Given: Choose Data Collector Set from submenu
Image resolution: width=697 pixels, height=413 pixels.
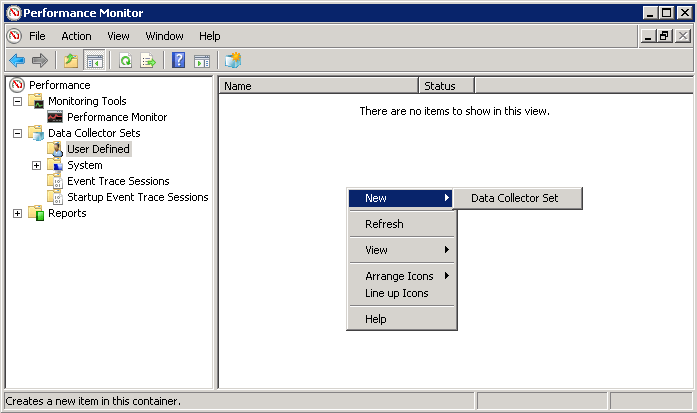Looking at the screenshot, I should tap(514, 198).
